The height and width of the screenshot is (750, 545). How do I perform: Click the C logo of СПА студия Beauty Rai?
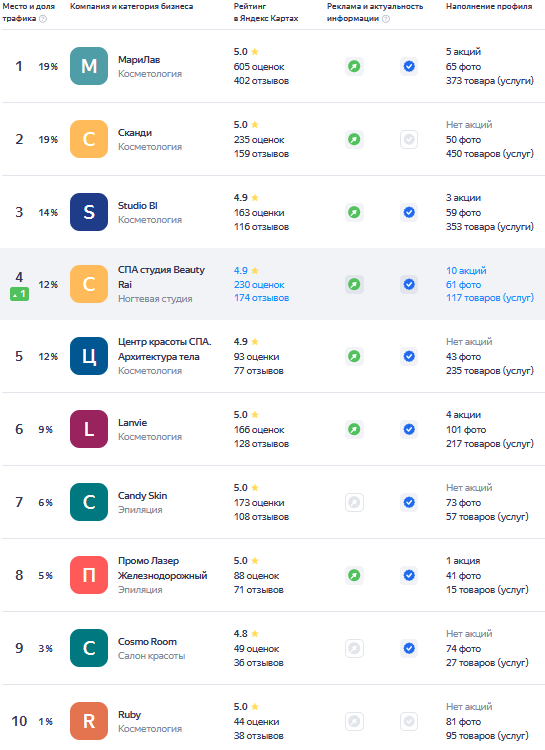pos(89,284)
